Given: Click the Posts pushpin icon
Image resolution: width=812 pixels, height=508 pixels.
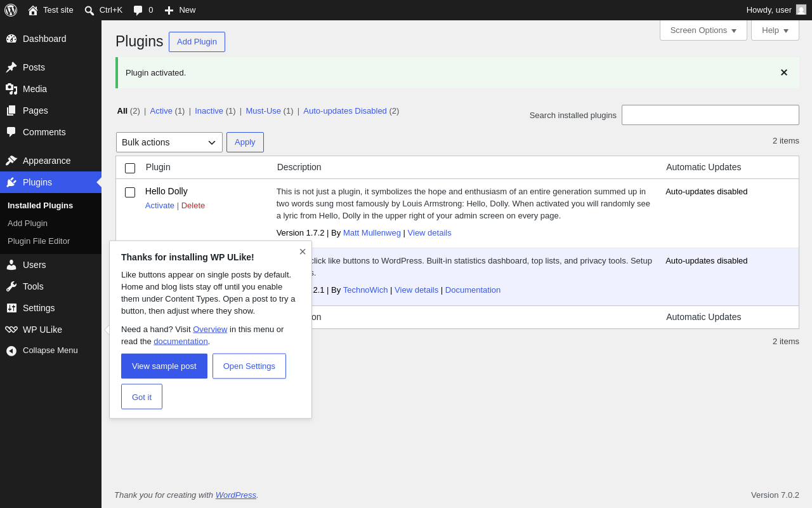Looking at the screenshot, I should point(11,67).
